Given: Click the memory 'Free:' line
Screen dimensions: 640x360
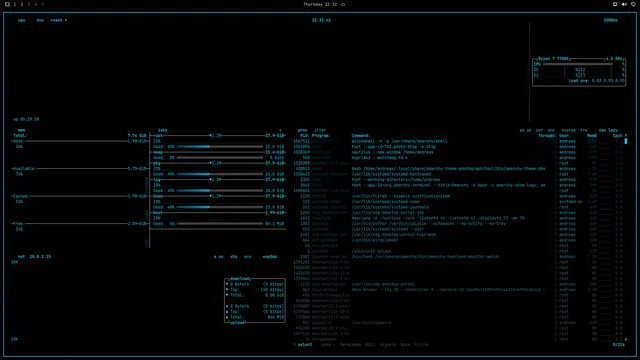Looking at the screenshot, I should [79, 224].
